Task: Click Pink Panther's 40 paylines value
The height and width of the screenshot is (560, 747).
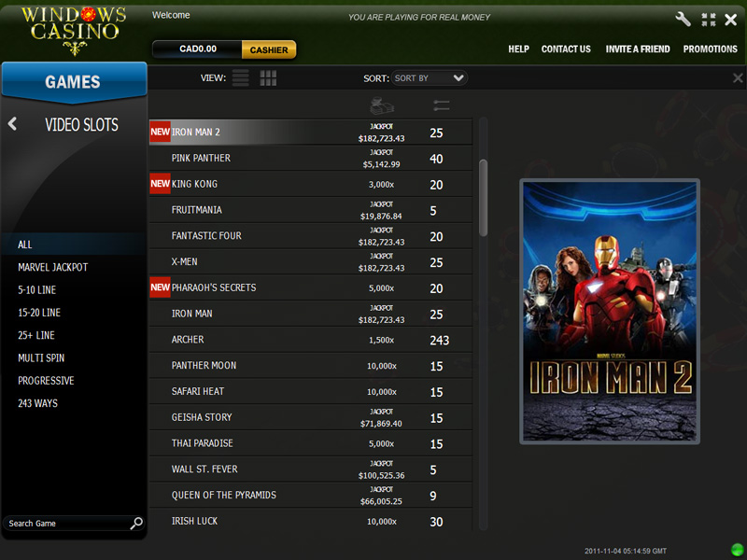Action: point(436,159)
